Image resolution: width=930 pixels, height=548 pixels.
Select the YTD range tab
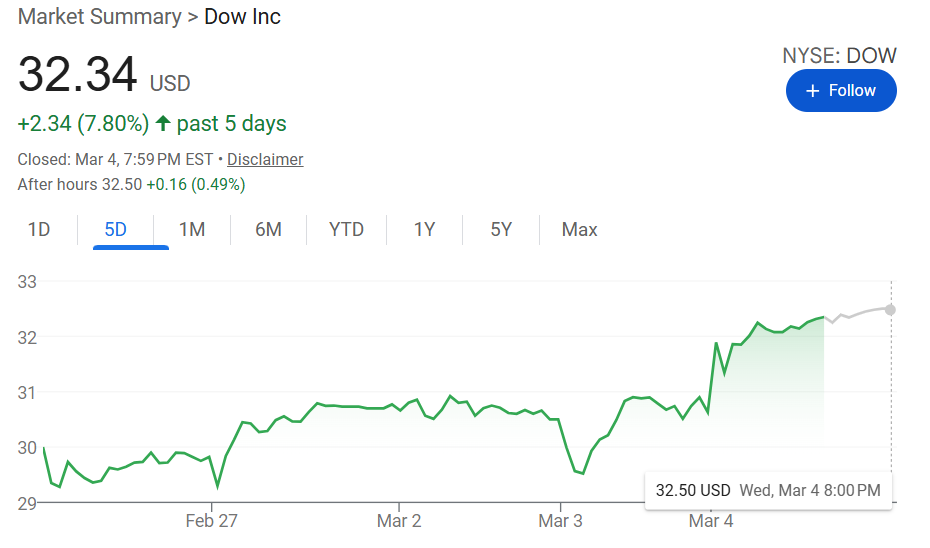pyautogui.click(x=346, y=230)
